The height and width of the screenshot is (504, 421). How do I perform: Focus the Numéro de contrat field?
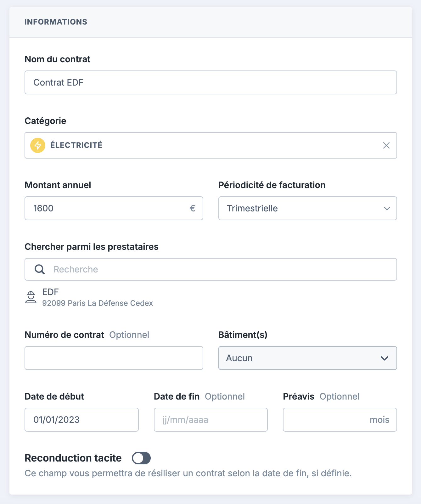(x=114, y=358)
